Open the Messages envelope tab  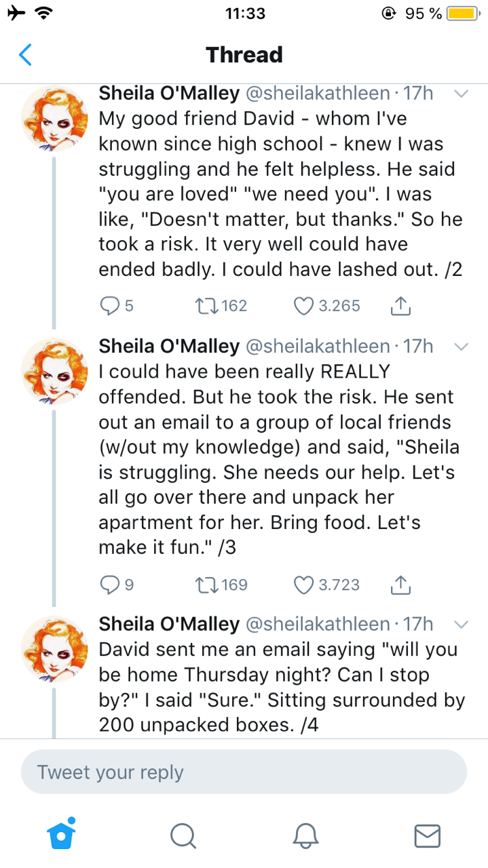tap(427, 835)
